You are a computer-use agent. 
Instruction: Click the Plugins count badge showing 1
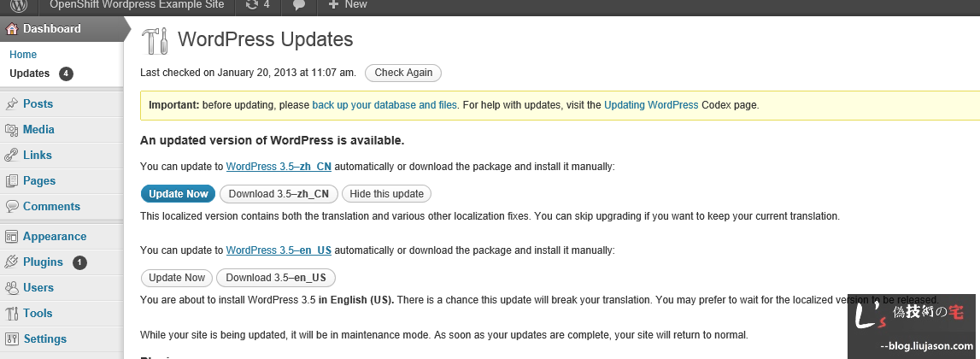[x=79, y=262]
